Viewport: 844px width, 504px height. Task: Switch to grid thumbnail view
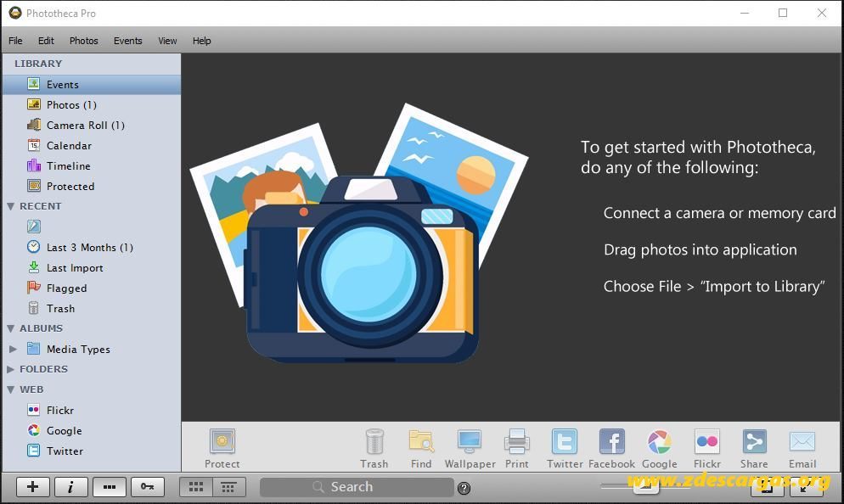[196, 487]
